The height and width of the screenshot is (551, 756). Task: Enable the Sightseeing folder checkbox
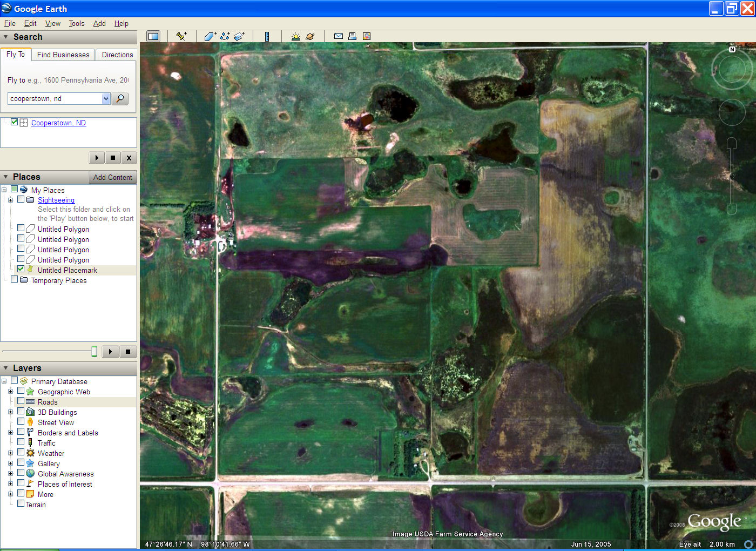[x=21, y=199]
